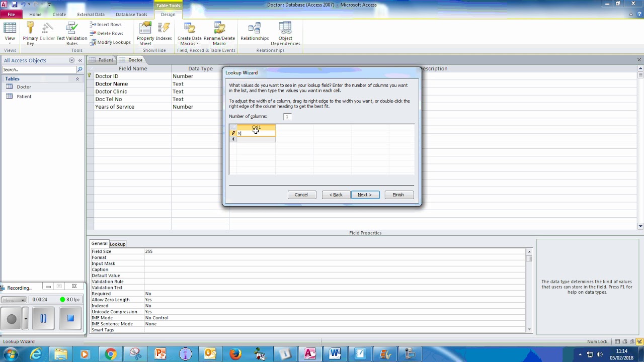Select the Design ribbon tab
644x362 pixels.
click(x=168, y=15)
